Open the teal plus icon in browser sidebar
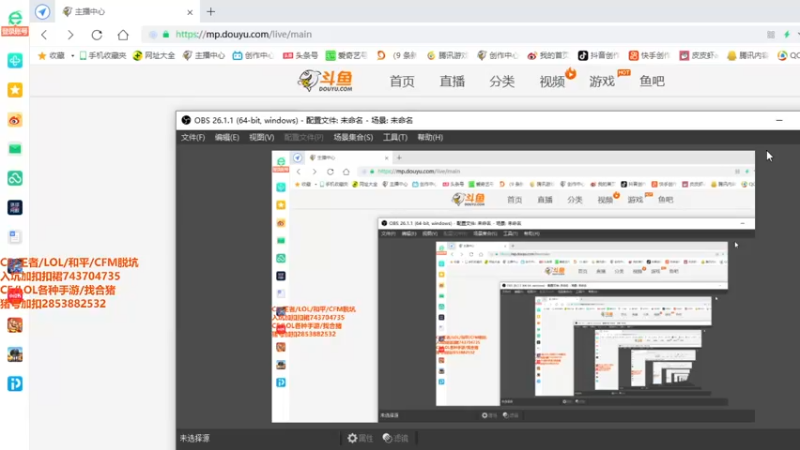This screenshot has height=450, width=800. click(x=15, y=61)
